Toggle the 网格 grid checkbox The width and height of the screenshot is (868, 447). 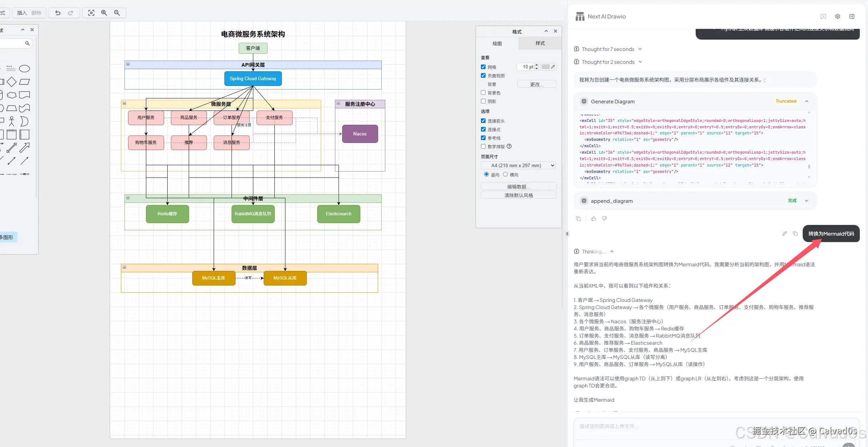[483, 67]
